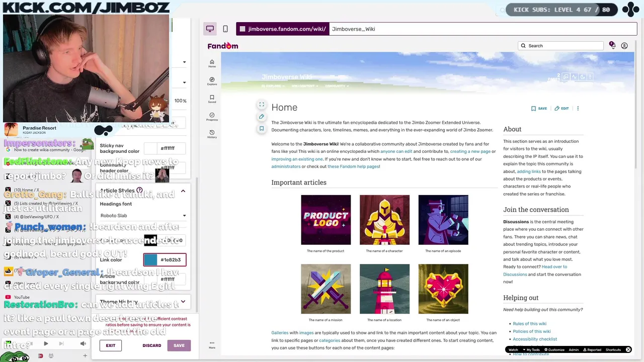Click Article Styles help question icon

point(139,191)
